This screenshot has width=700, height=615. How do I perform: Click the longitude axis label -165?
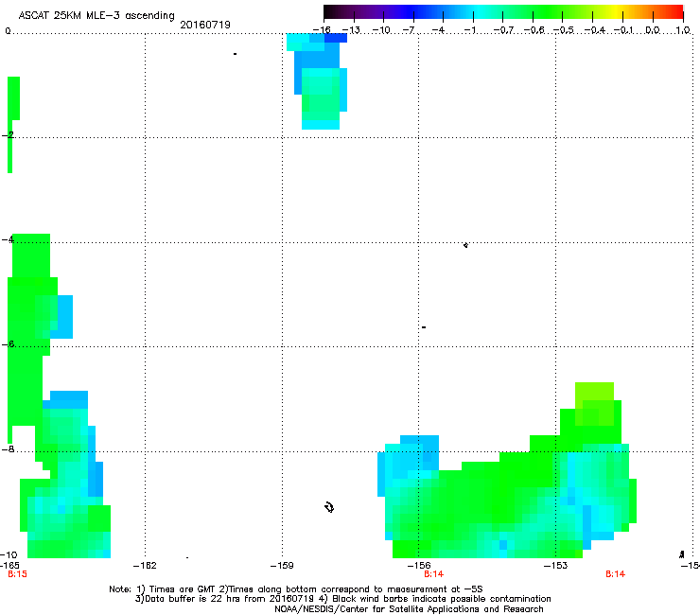[9, 566]
